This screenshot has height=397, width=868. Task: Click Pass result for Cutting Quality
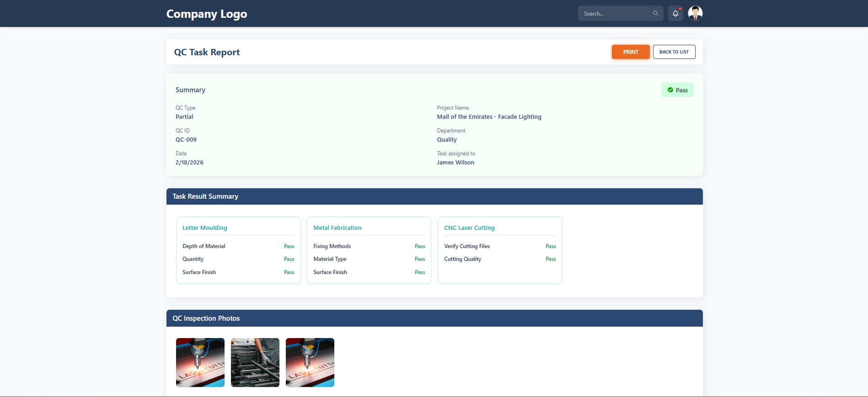(x=551, y=259)
